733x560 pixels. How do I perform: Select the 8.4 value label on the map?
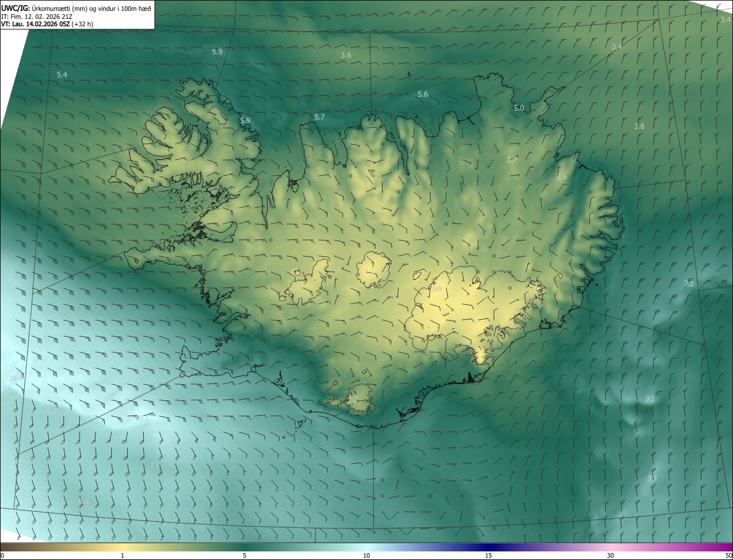(x=52, y=411)
